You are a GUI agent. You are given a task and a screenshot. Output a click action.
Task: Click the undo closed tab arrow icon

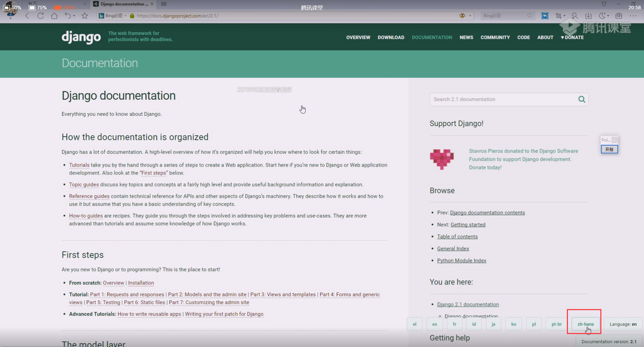[x=68, y=16]
